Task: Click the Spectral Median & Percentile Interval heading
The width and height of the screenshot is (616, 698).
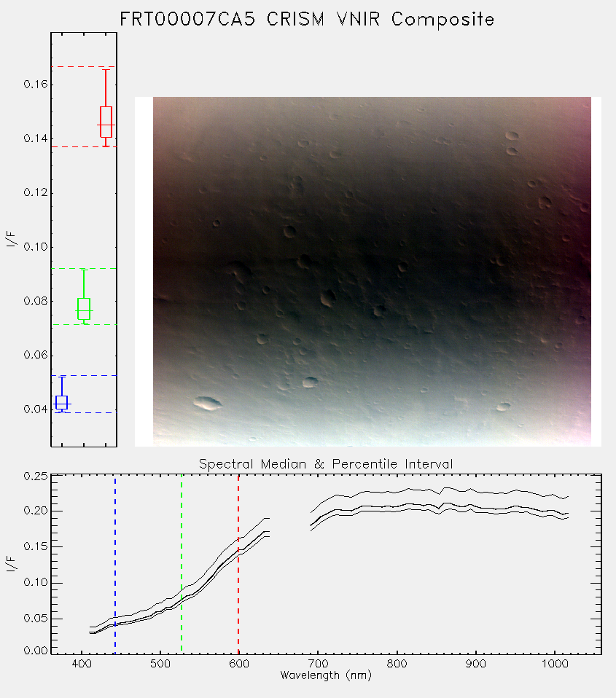Action: pyautogui.click(x=326, y=464)
